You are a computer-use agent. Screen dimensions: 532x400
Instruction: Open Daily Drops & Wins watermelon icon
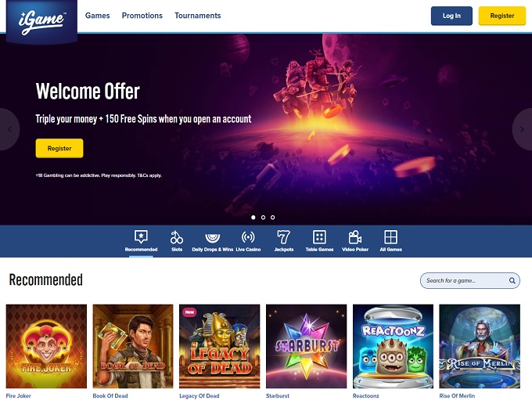[x=212, y=237]
